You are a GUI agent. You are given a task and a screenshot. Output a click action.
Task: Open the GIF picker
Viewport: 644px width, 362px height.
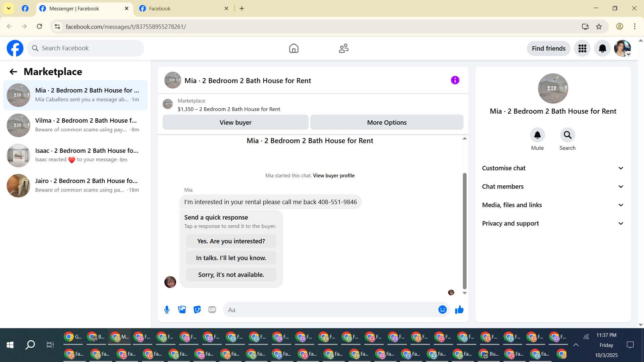point(212,310)
